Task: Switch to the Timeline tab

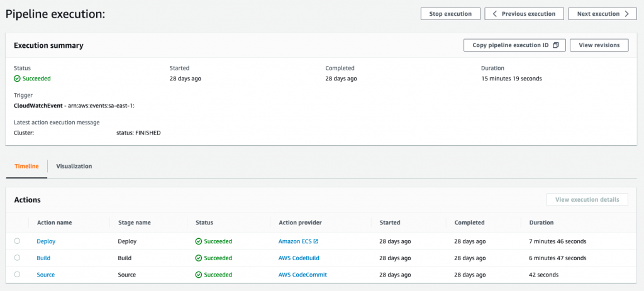Action: (x=26, y=166)
